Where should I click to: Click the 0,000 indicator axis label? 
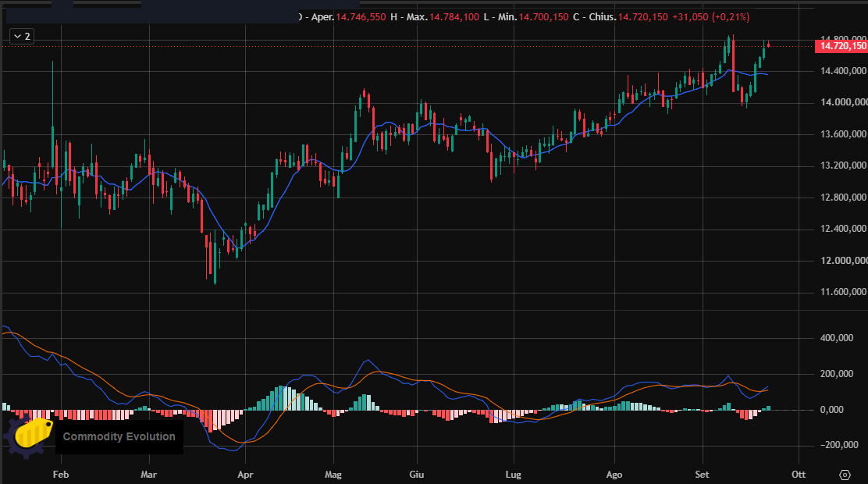click(831, 410)
